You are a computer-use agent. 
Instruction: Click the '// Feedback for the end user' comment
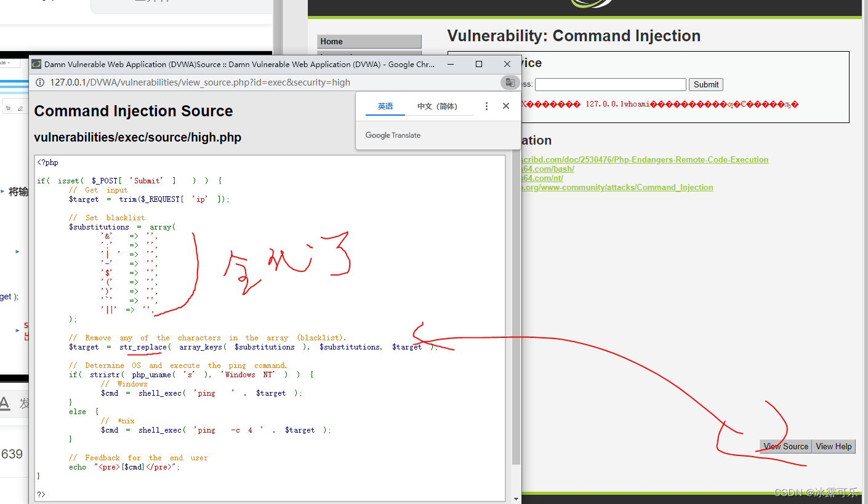pyautogui.click(x=138, y=458)
